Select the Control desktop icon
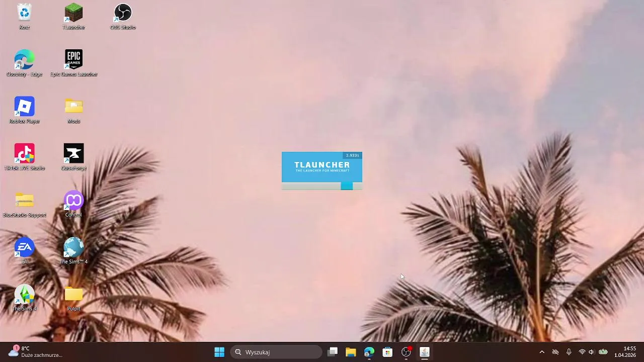 click(x=73, y=204)
